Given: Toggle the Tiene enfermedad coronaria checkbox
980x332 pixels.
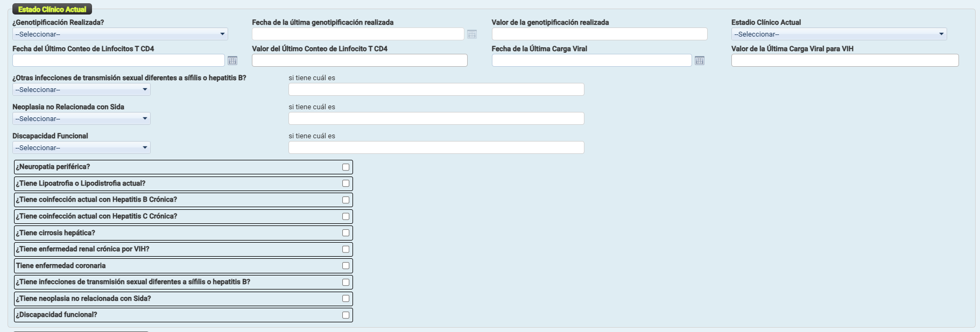Looking at the screenshot, I should 346,266.
